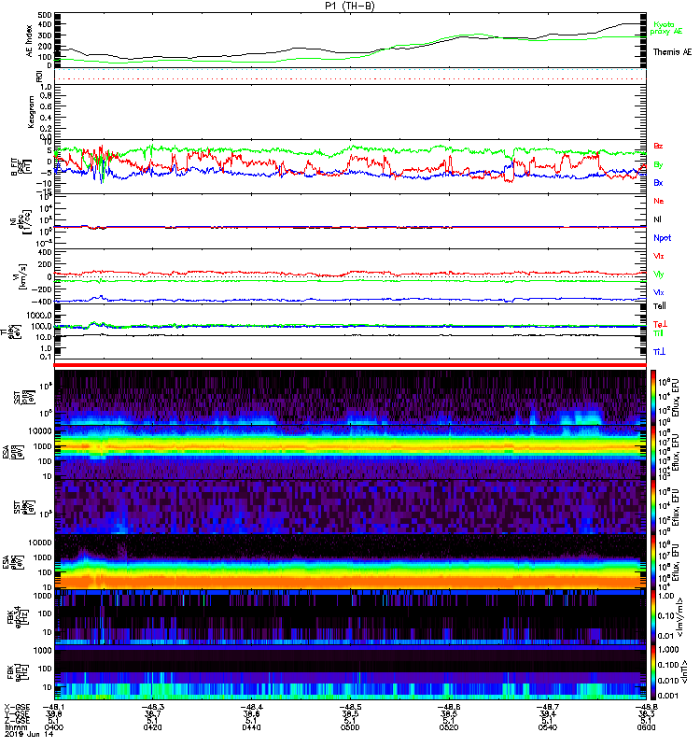Click the FBK scm colorbar
The width and height of the screenshot is (700, 747).
tap(652, 672)
